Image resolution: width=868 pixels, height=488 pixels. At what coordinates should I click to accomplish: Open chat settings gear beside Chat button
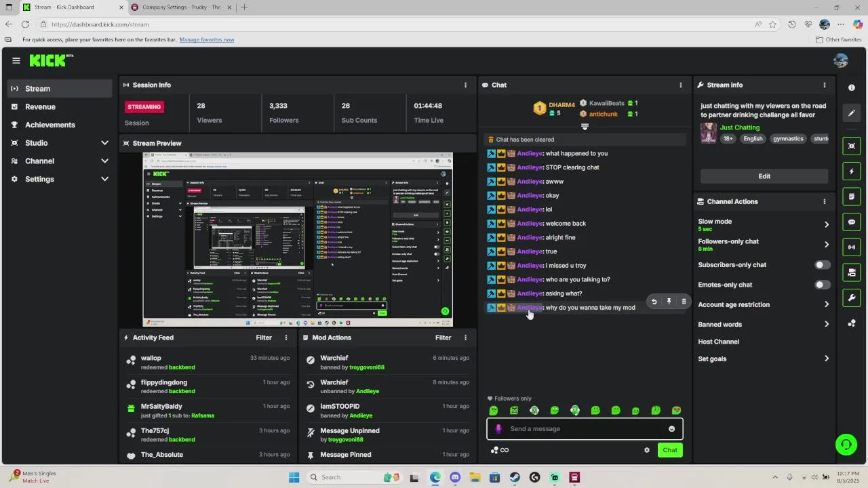(647, 450)
